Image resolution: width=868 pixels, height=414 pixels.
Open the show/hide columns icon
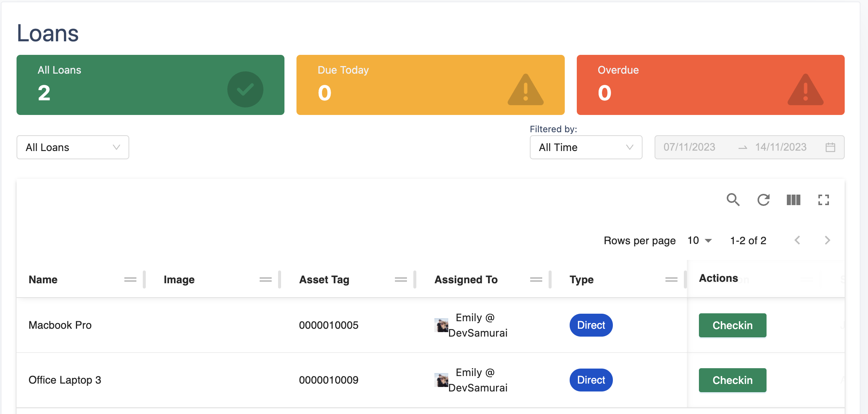[x=793, y=200]
